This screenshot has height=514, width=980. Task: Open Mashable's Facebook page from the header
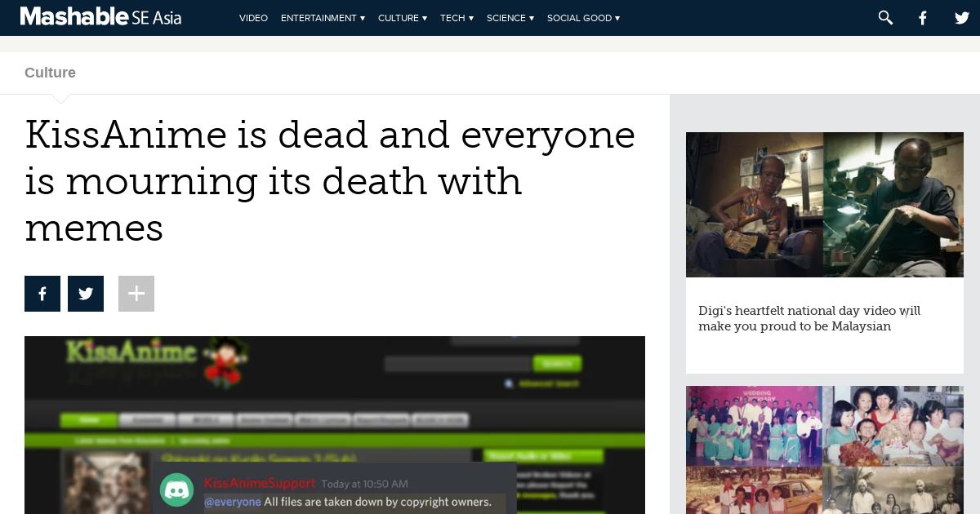(x=923, y=17)
